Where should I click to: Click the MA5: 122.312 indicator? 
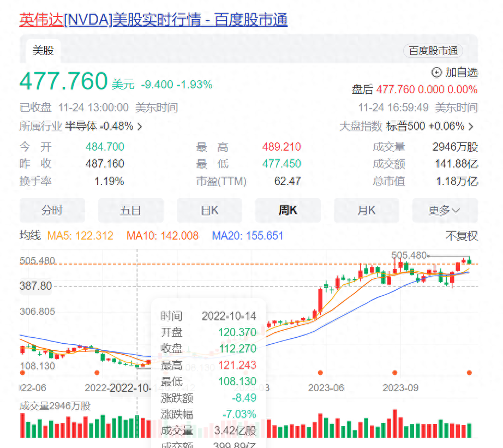coord(80,236)
